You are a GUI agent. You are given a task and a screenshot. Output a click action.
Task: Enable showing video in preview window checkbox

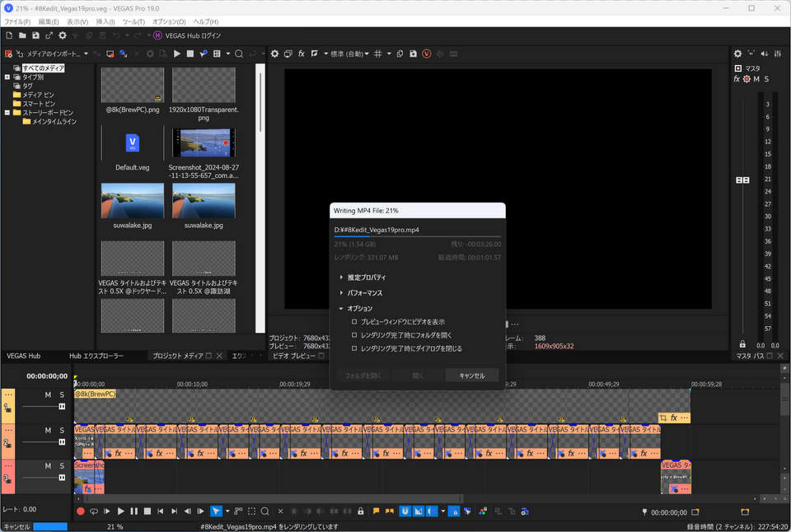(x=354, y=322)
